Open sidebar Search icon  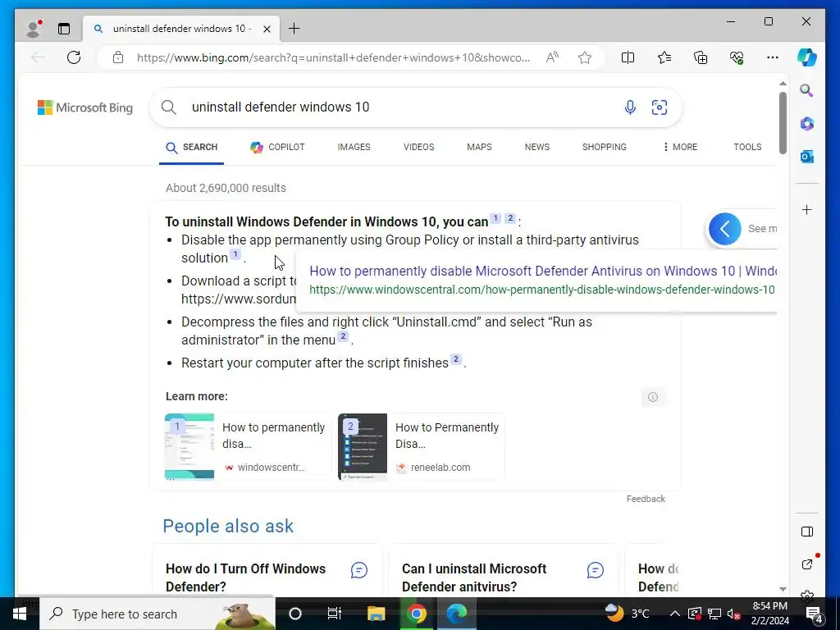(807, 90)
